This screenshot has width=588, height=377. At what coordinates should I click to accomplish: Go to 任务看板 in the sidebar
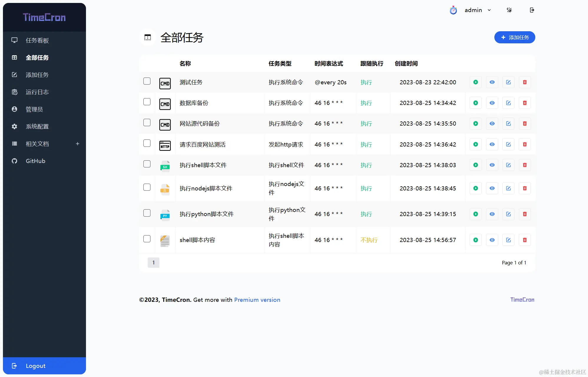pos(37,40)
